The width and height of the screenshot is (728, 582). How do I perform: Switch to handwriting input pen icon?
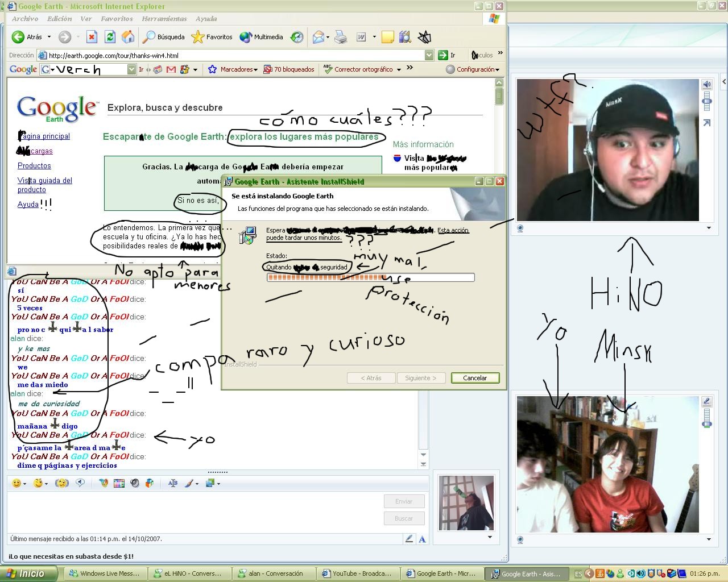(408, 539)
